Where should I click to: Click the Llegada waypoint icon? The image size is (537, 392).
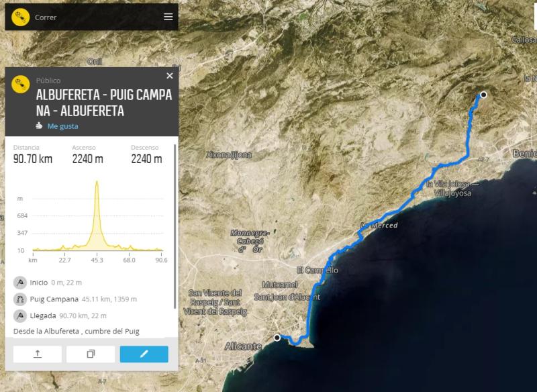[x=20, y=315]
